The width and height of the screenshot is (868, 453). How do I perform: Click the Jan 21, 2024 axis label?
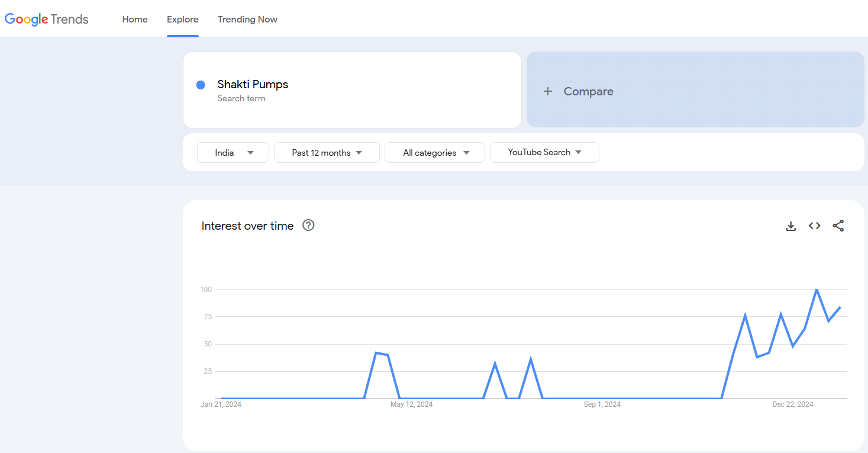221,404
